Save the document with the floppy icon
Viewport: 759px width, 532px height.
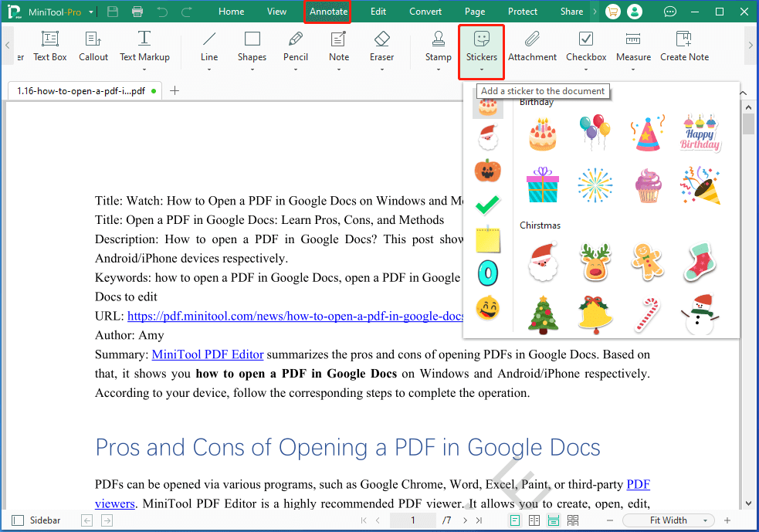112,12
